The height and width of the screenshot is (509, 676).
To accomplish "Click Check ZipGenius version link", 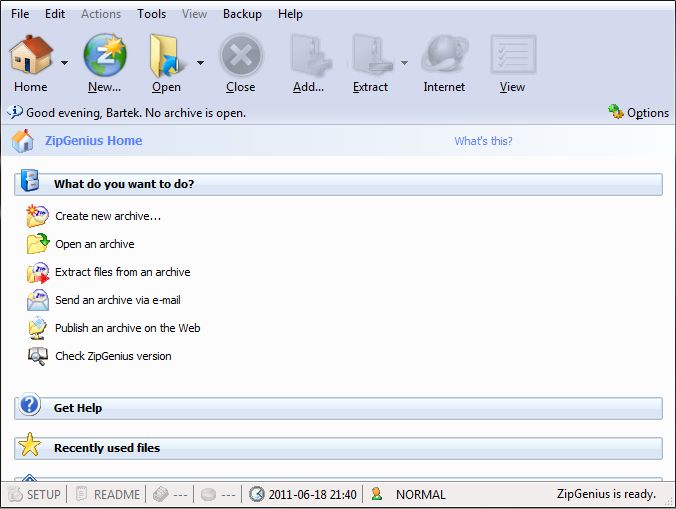I will (113, 356).
